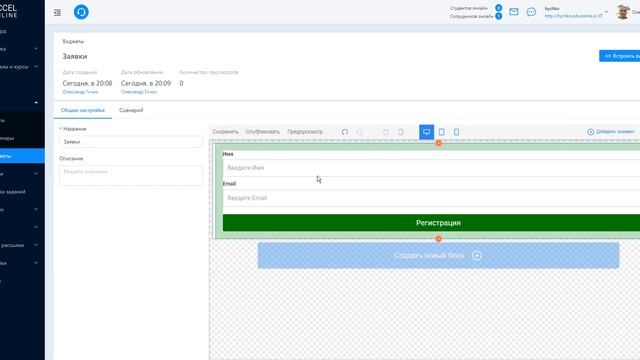The image size is (640, 360).
Task: Click the author link under creation date
Action: 80,92
